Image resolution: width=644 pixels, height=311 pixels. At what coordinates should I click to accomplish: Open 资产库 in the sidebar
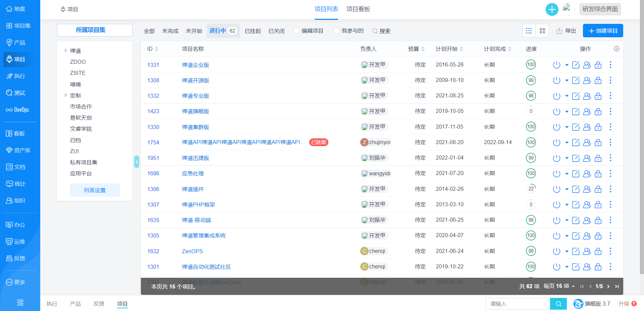[x=18, y=150]
